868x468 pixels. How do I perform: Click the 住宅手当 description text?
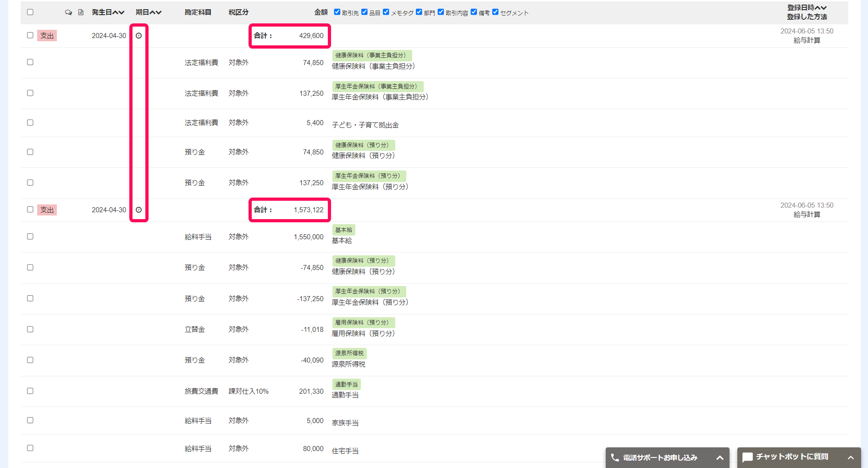pos(345,451)
